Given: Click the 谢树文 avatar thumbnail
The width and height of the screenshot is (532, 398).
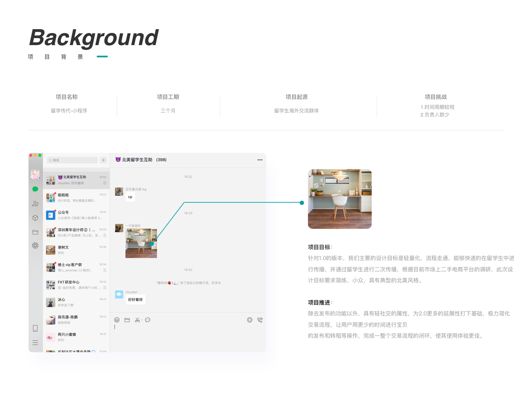Looking at the screenshot, I should (x=51, y=250).
